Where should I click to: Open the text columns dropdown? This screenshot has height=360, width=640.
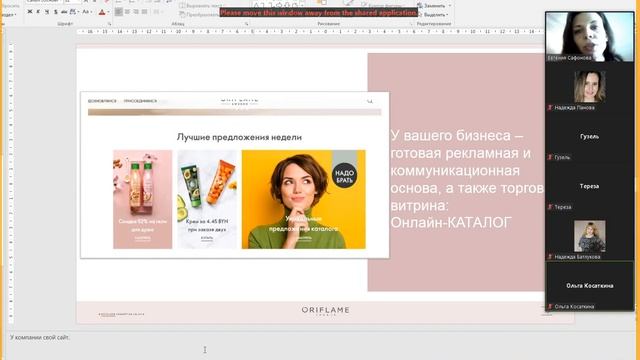157,12
